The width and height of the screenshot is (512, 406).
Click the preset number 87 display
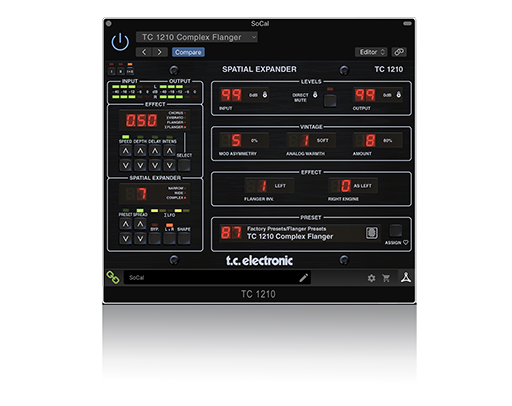pos(231,233)
